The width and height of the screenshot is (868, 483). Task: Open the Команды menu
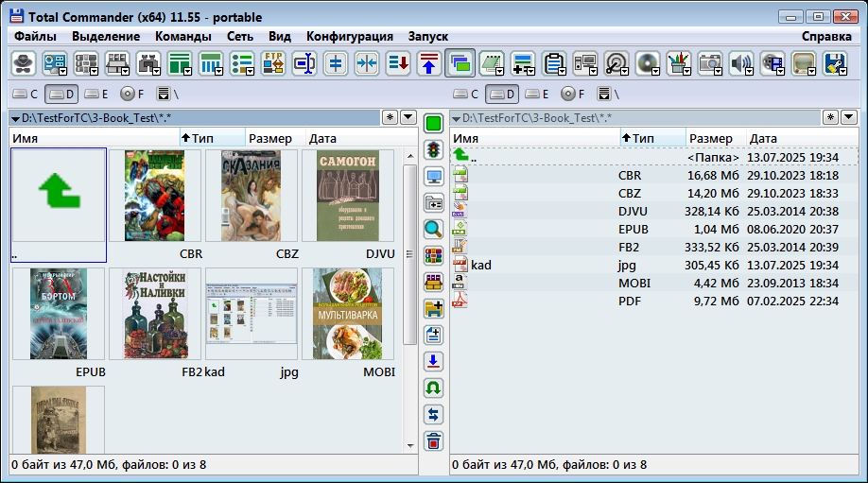tap(183, 37)
